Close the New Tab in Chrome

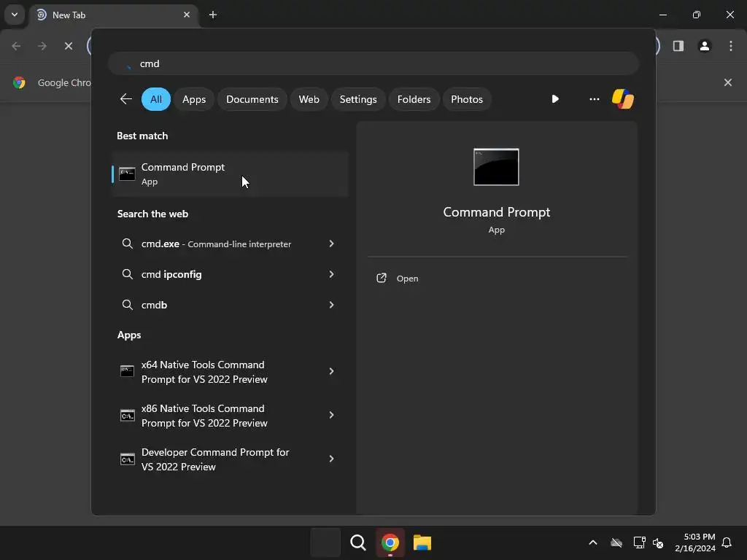coord(187,15)
